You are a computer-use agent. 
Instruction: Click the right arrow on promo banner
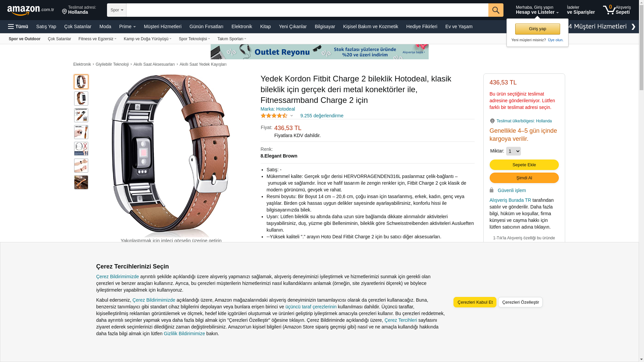pos(633,27)
